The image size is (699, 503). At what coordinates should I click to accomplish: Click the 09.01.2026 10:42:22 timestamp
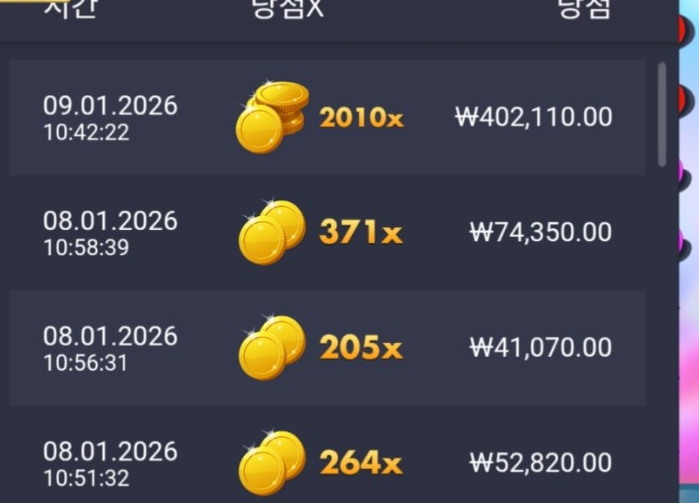110,118
